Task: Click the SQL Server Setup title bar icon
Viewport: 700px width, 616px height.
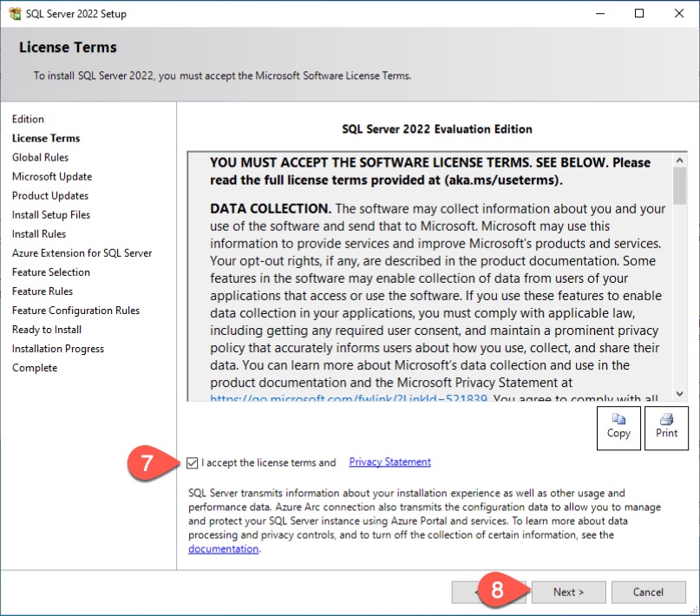Action: (x=13, y=13)
